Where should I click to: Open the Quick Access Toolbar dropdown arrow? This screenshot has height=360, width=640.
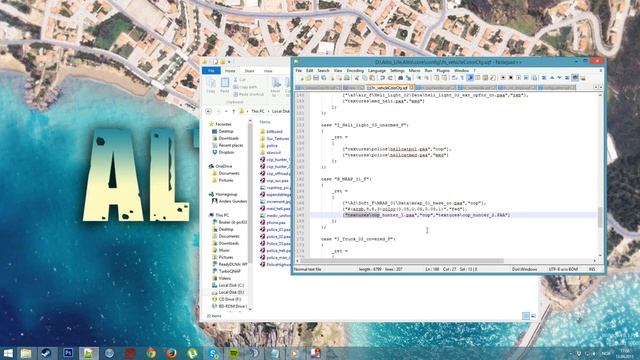point(229,62)
